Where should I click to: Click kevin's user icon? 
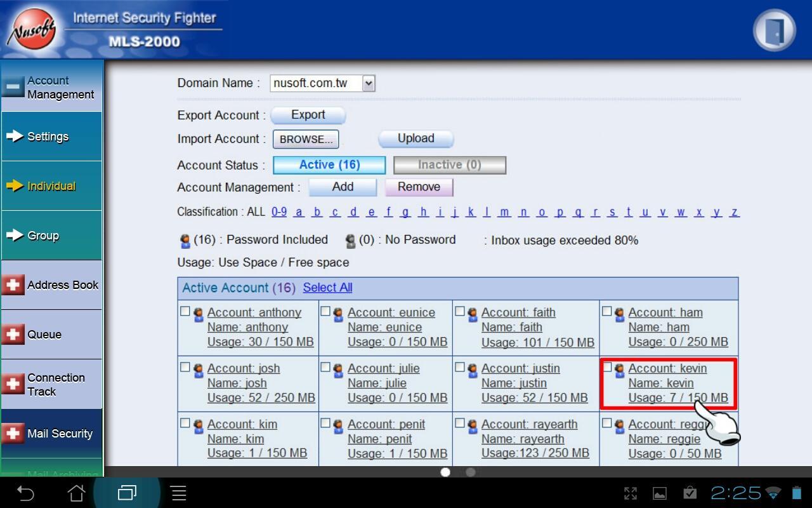[x=619, y=371]
